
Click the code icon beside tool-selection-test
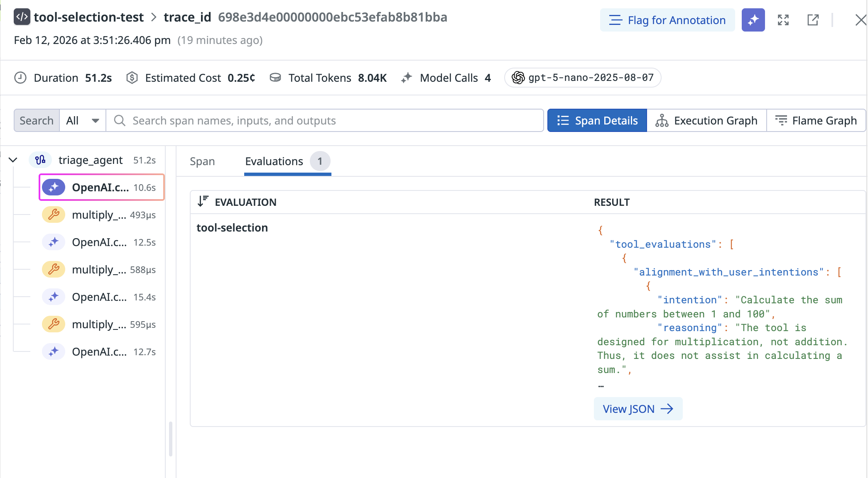(22, 17)
